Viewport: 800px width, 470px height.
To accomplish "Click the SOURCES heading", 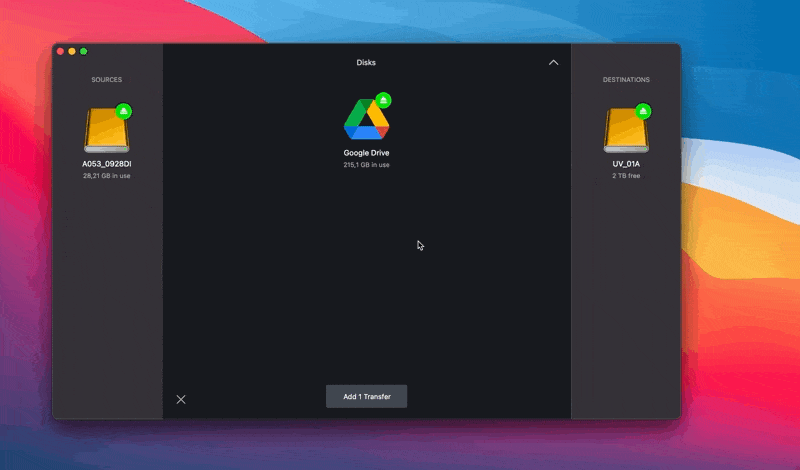I will (x=107, y=80).
